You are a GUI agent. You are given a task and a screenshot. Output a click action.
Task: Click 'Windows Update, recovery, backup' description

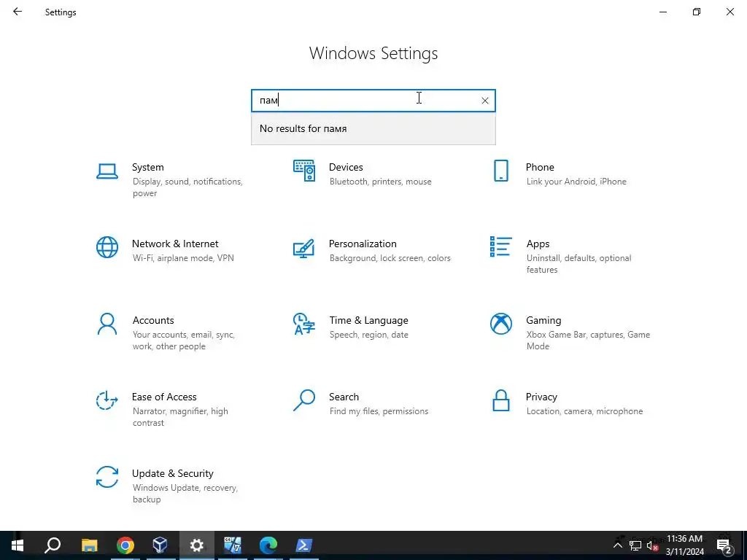coord(185,494)
